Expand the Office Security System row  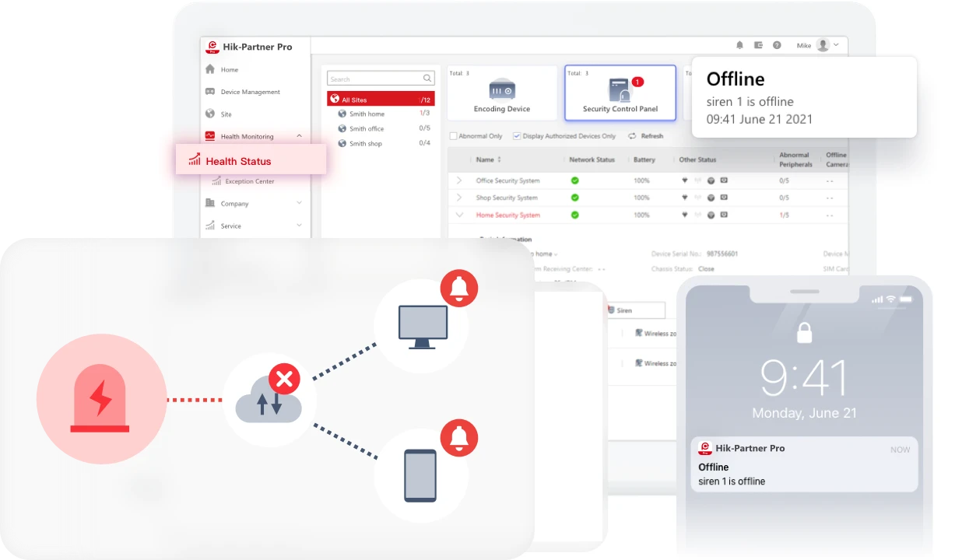click(459, 180)
